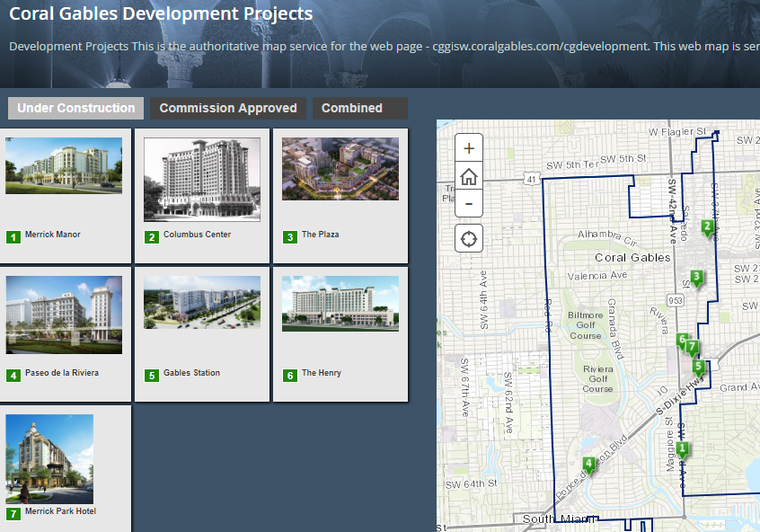Click the Coral Gables Development Projects title

pyautogui.click(x=161, y=14)
